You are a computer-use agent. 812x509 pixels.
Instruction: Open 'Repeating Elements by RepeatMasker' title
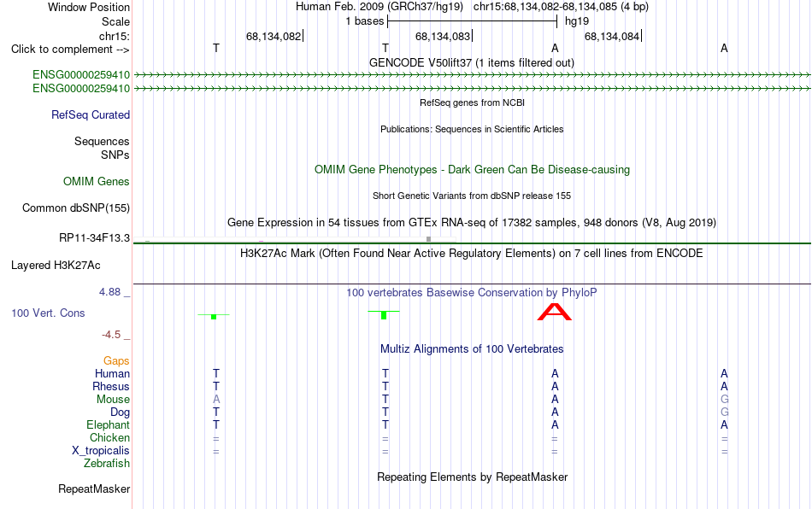pos(473,477)
